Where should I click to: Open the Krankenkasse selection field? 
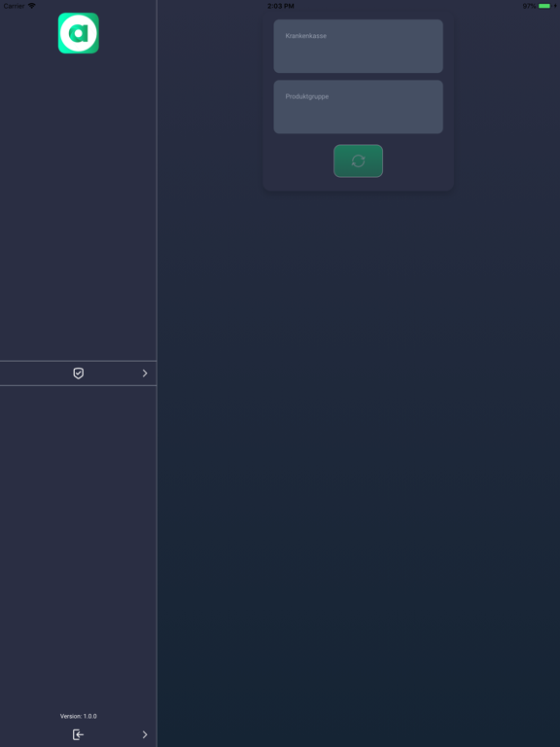click(x=358, y=47)
